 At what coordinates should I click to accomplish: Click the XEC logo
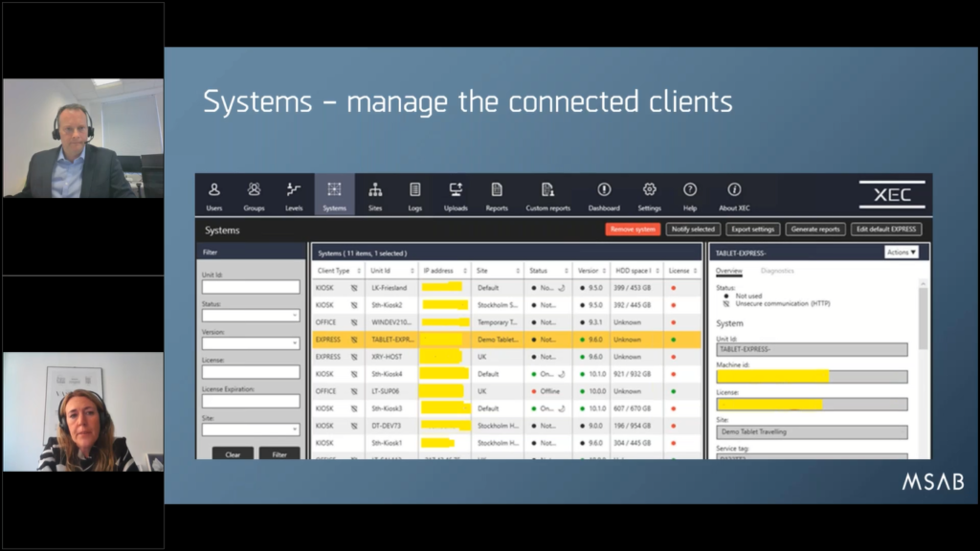click(892, 194)
